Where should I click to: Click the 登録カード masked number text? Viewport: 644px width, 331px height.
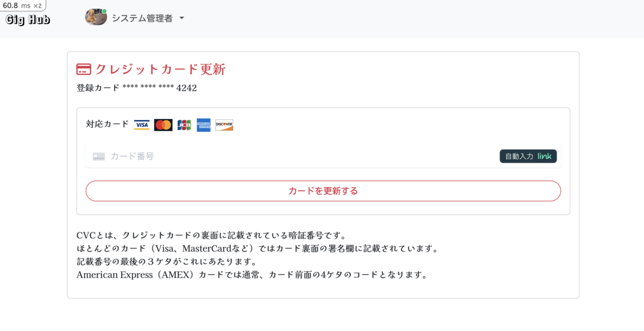click(136, 87)
